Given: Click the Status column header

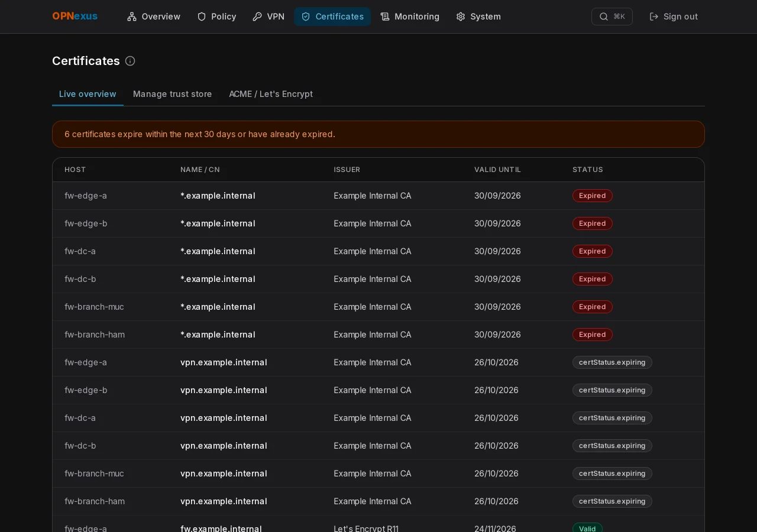Looking at the screenshot, I should 588,170.
